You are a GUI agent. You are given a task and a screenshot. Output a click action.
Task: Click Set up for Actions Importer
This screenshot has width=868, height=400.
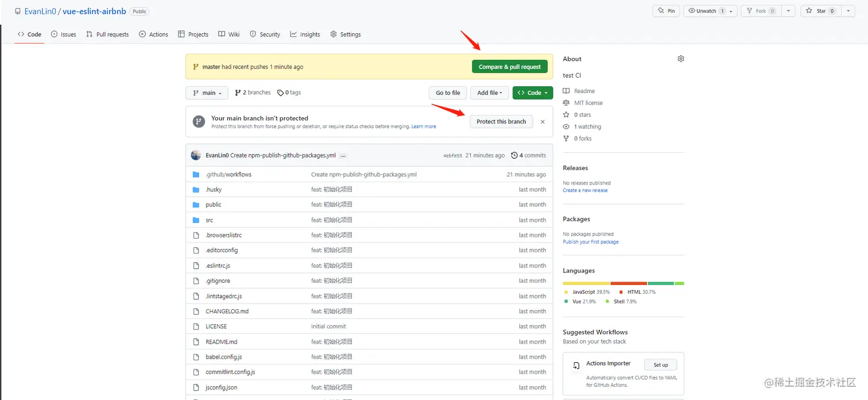[661, 365]
